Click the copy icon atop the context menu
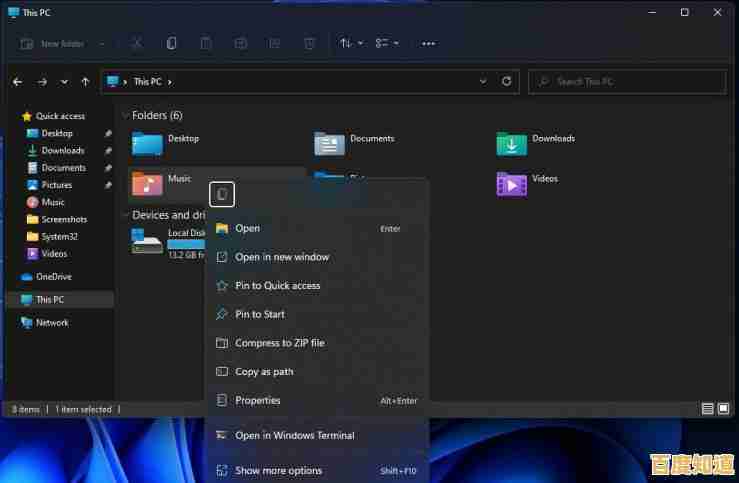Viewport: 739px width, 483px height. (x=222, y=194)
